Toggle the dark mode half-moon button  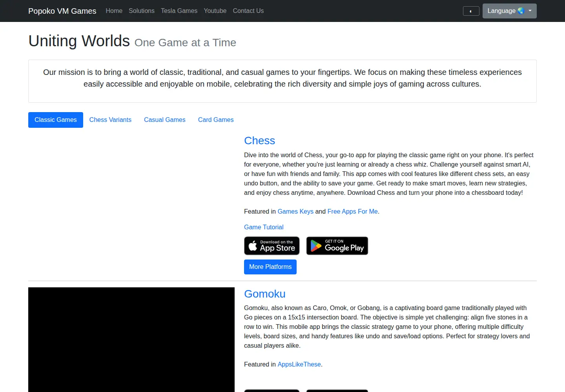471,11
